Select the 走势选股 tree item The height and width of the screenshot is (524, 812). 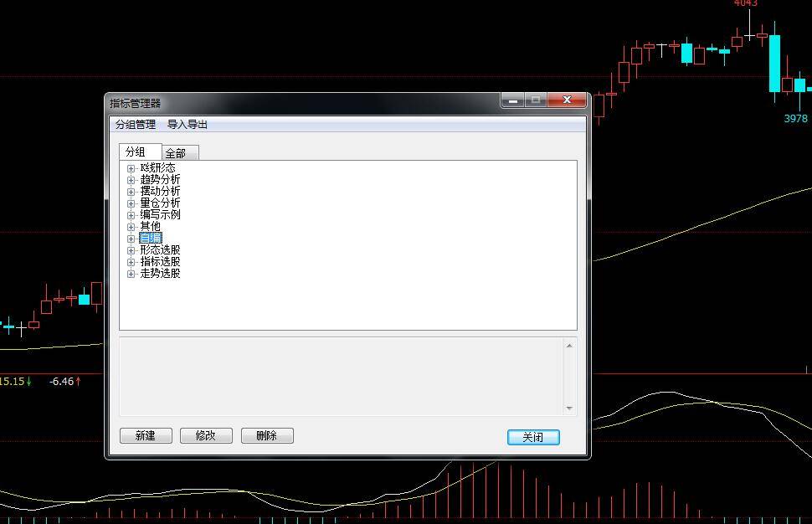(160, 274)
